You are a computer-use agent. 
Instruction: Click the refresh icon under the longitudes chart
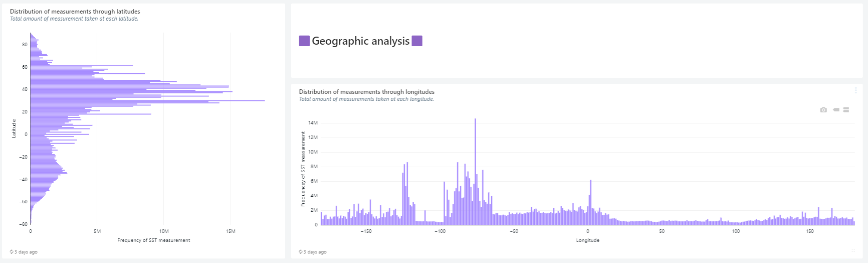(x=301, y=252)
